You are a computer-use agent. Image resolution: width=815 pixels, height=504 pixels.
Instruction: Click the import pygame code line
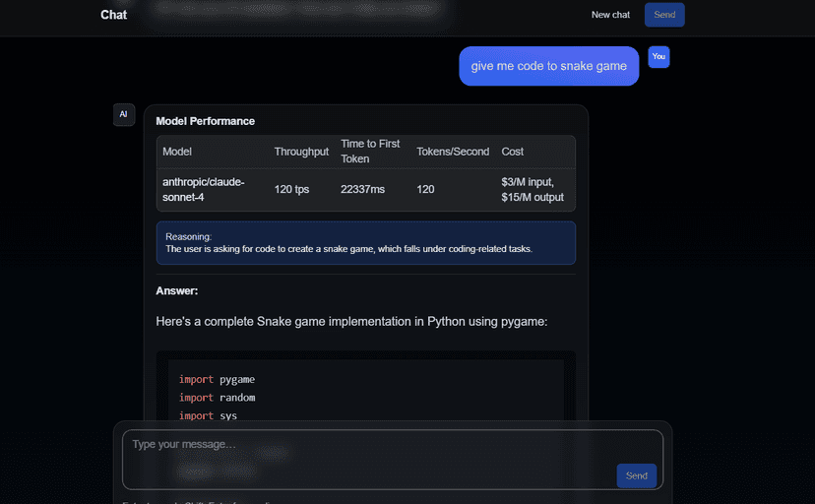tap(217, 379)
